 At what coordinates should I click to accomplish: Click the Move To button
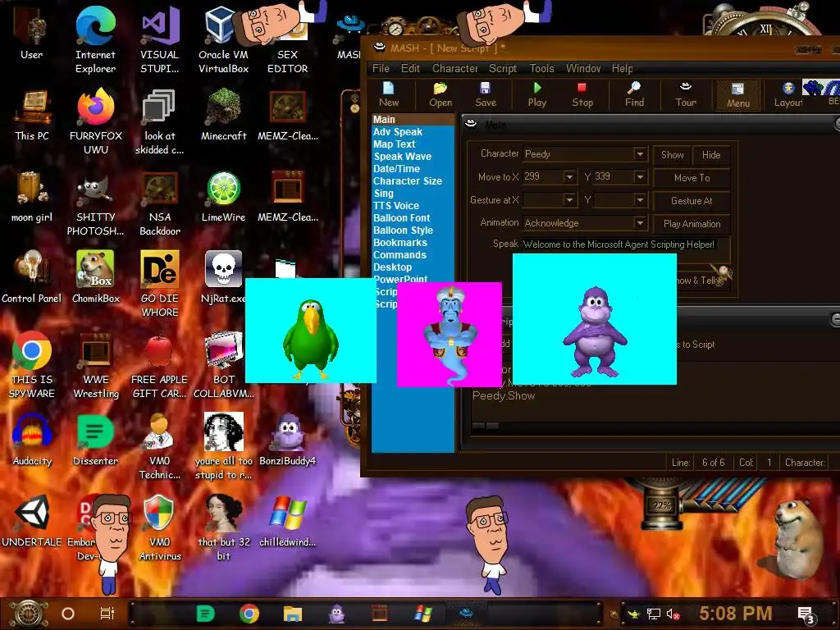[x=692, y=178]
